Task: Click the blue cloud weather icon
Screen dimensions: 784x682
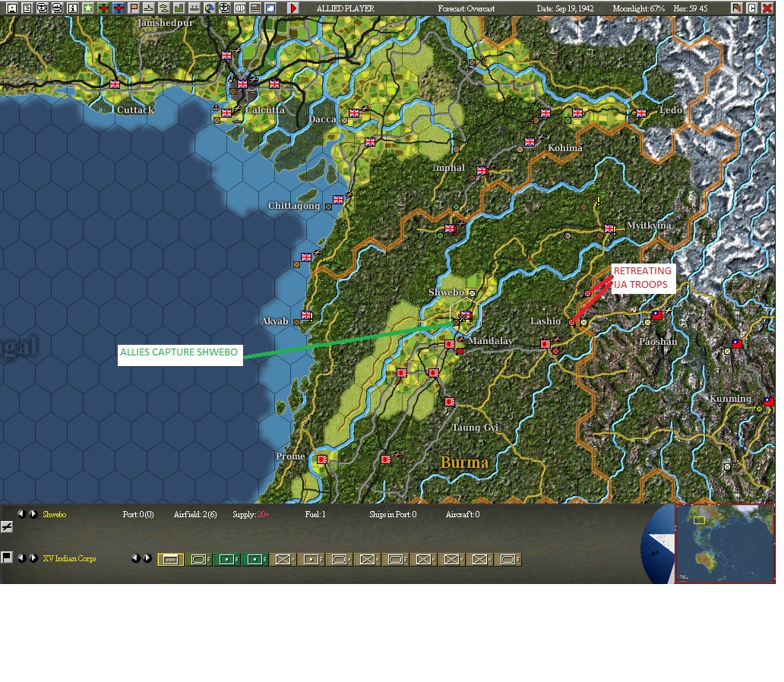Action: point(270,8)
